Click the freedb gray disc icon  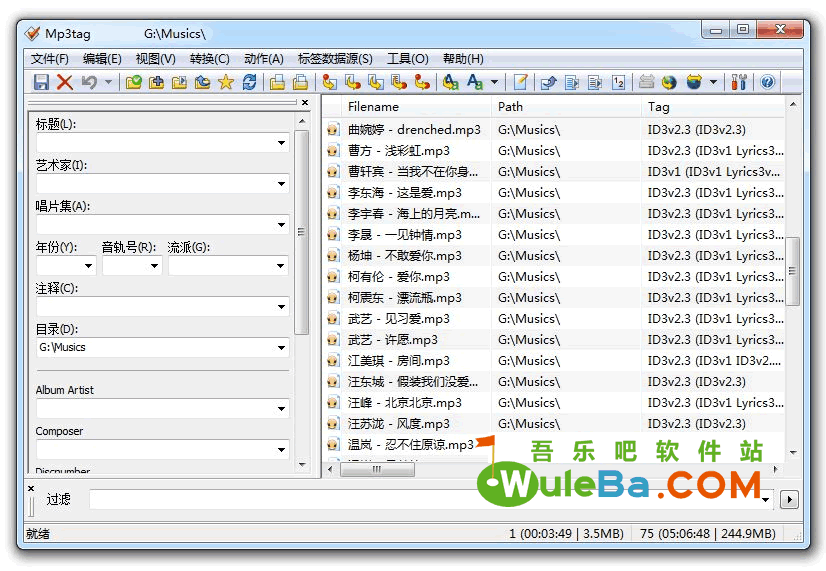pyautogui.click(x=646, y=82)
